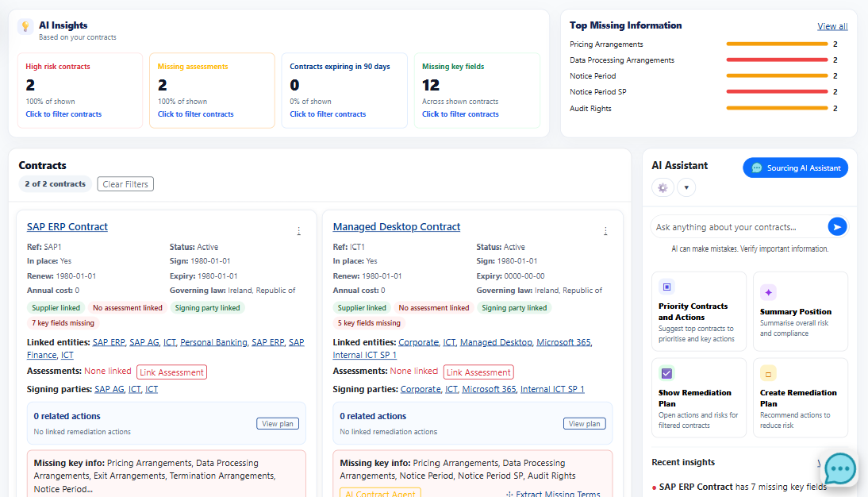Screen dimensions: 868x497
Task: Open the Managed Desktop Contract three-dot menu
Action: pyautogui.click(x=605, y=231)
